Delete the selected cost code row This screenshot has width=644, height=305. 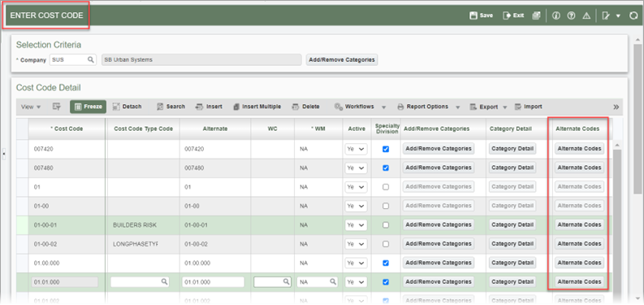point(305,107)
